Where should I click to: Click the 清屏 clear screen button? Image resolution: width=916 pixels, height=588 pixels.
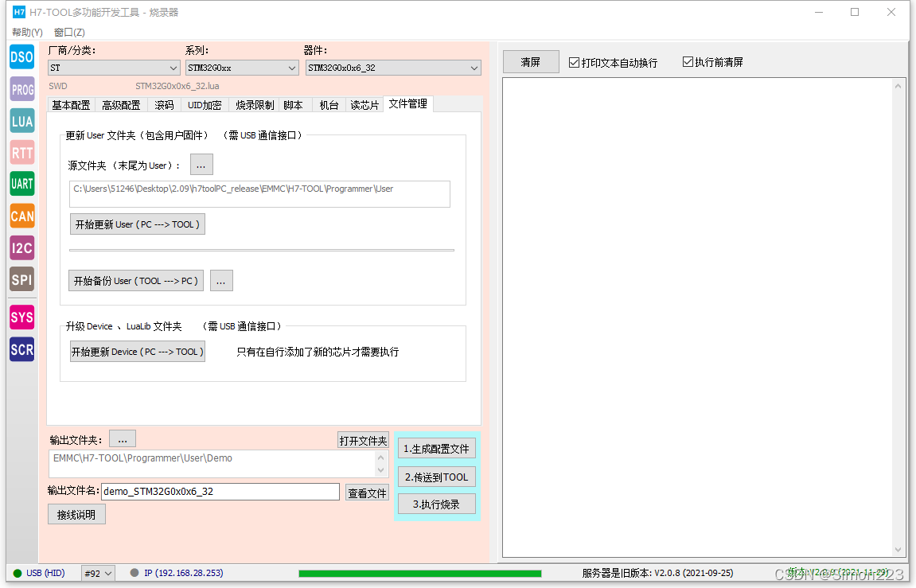531,62
